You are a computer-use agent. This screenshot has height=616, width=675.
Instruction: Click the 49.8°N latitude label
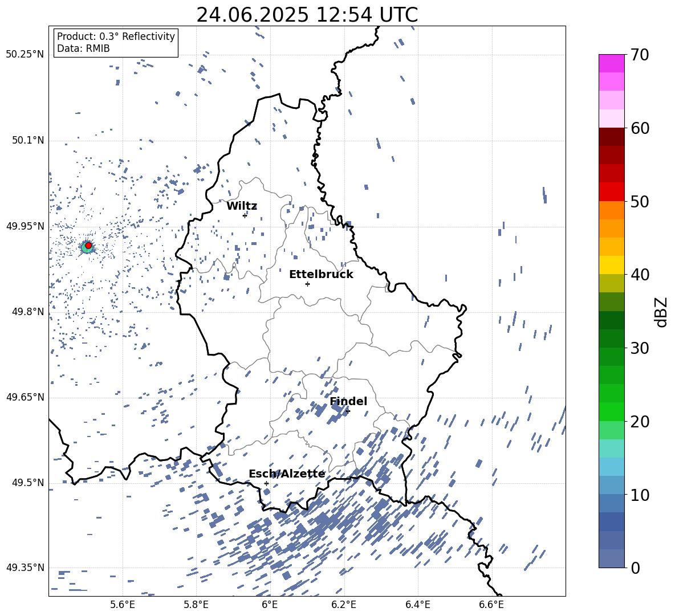click(x=27, y=312)
